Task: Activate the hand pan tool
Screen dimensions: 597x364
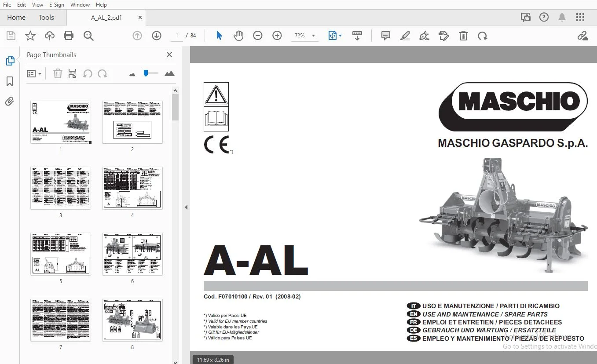Action: coord(238,36)
